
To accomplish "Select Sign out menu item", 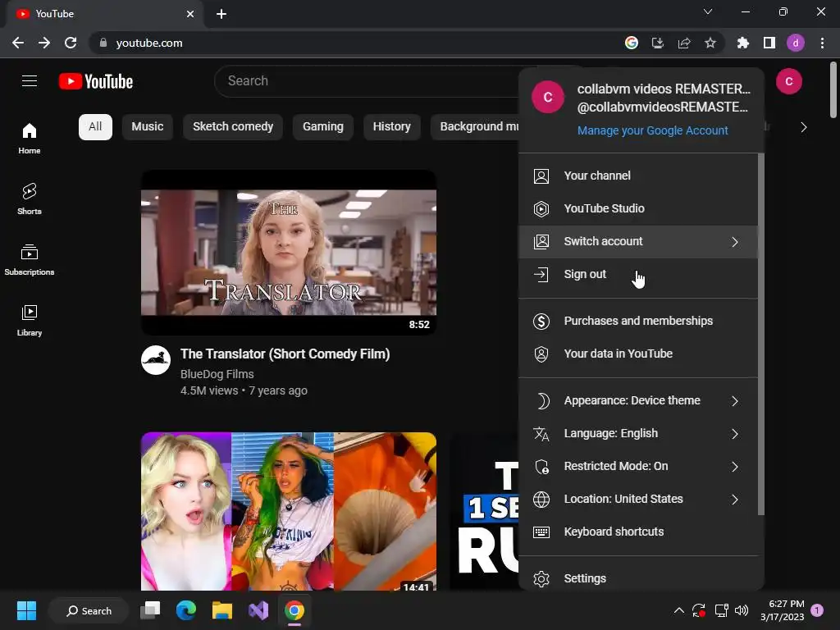I will 638,274.
